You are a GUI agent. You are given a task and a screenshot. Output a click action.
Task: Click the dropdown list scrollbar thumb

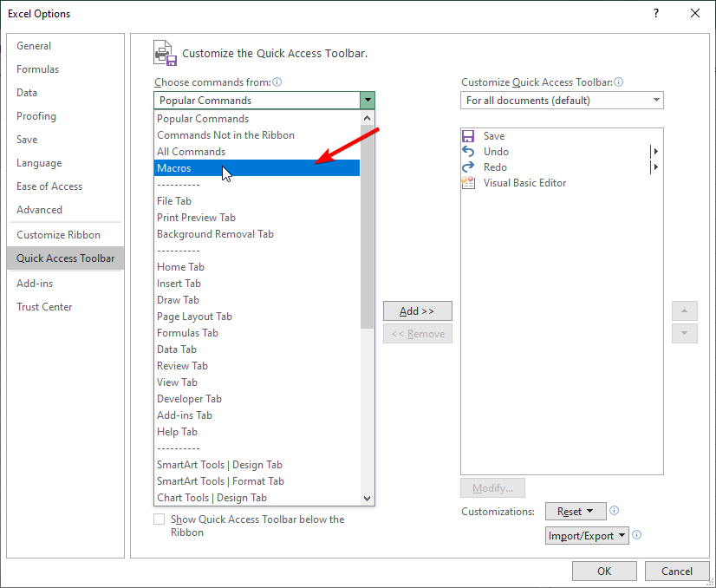368,227
